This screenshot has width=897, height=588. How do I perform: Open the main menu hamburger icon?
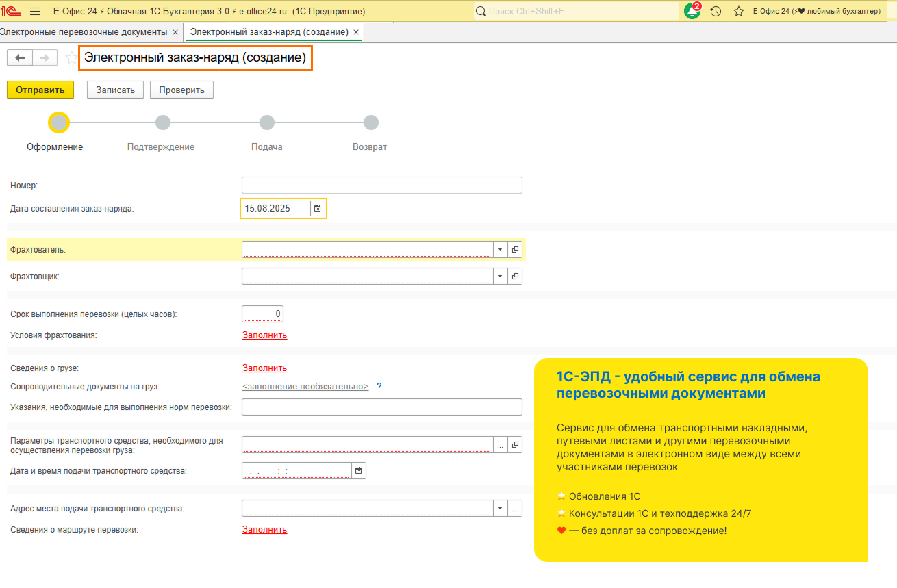click(x=35, y=11)
